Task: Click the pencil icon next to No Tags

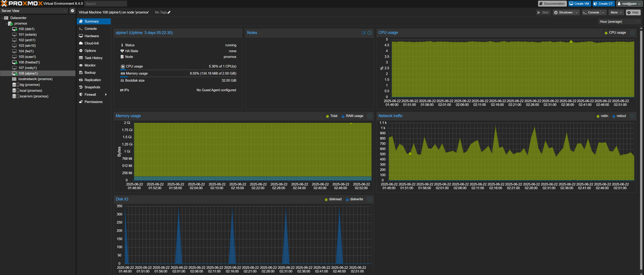Action: 169,12
